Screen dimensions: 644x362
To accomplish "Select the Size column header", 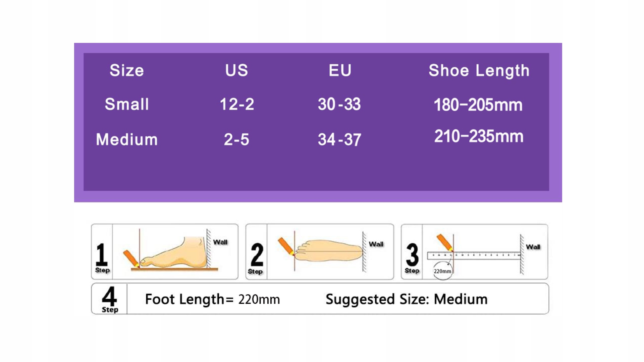I will click(127, 70).
